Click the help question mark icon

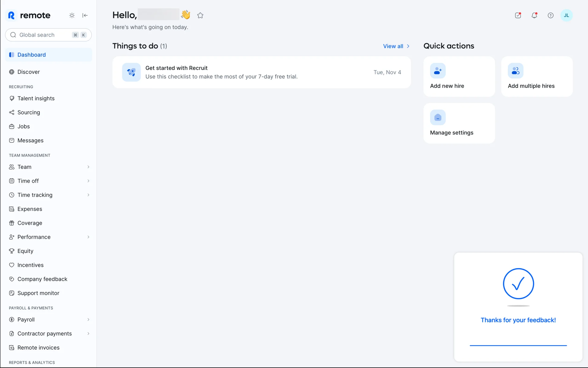point(550,15)
